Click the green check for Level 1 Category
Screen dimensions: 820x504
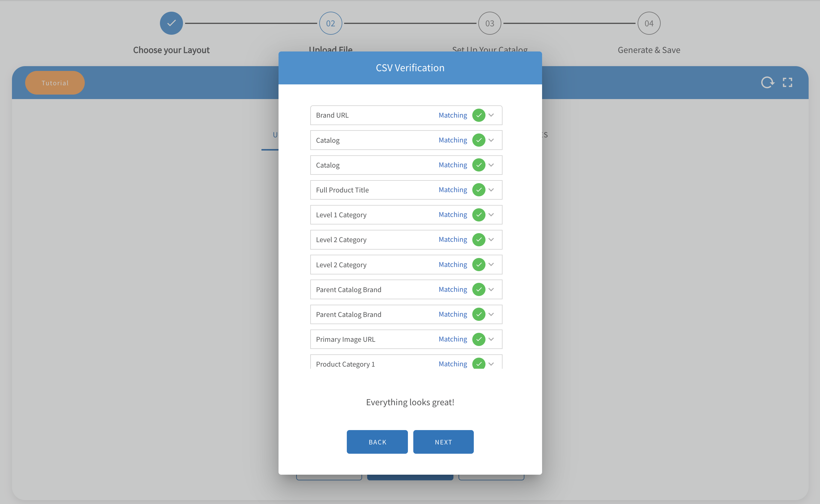coord(479,215)
